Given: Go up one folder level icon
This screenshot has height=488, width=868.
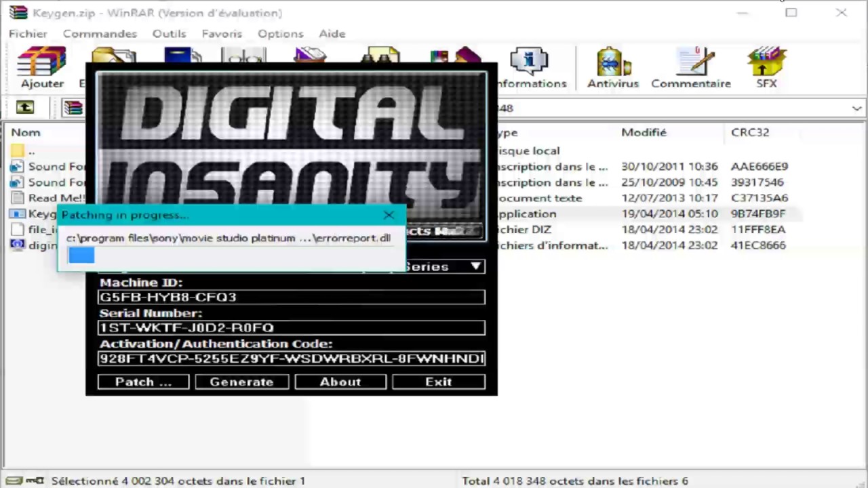Looking at the screenshot, I should click(x=25, y=107).
